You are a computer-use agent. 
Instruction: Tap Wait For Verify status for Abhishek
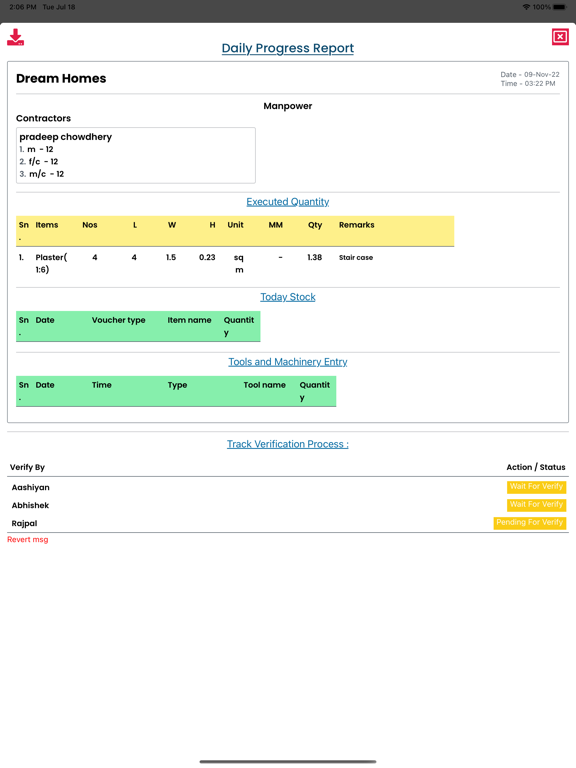click(x=536, y=504)
